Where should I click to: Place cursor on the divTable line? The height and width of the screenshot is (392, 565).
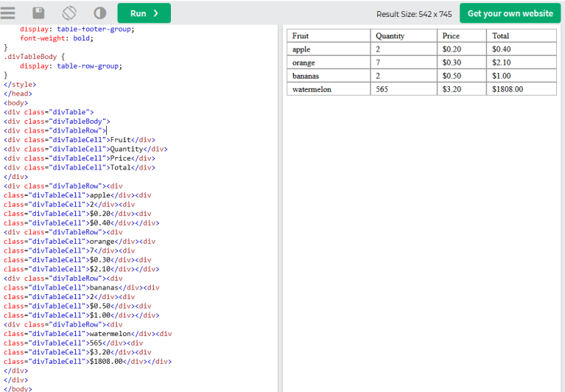(49, 112)
